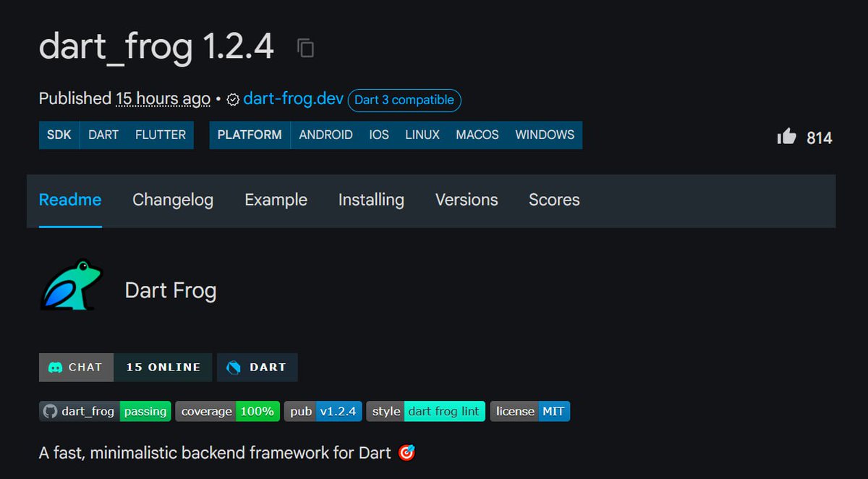868x479 pixels.
Task: Click the coverage 100% badge
Action: (x=227, y=412)
